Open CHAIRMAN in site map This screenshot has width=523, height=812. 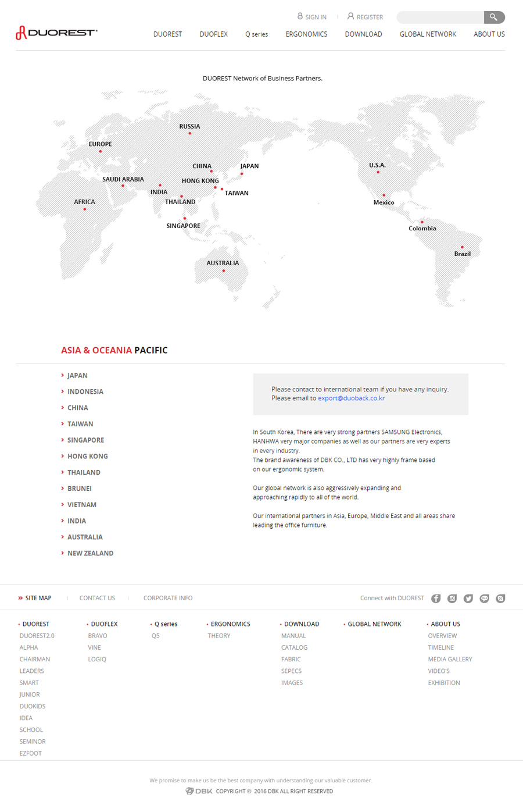(35, 659)
